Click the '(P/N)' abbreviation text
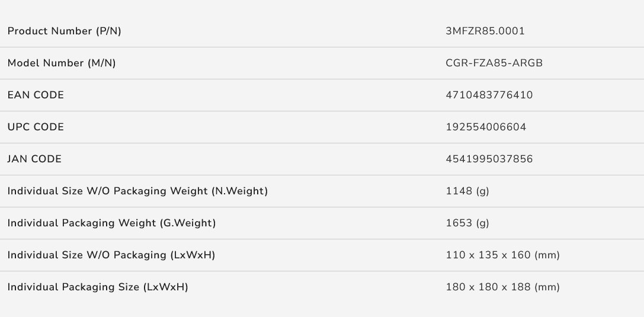Image resolution: width=644 pixels, height=317 pixels. (108, 31)
